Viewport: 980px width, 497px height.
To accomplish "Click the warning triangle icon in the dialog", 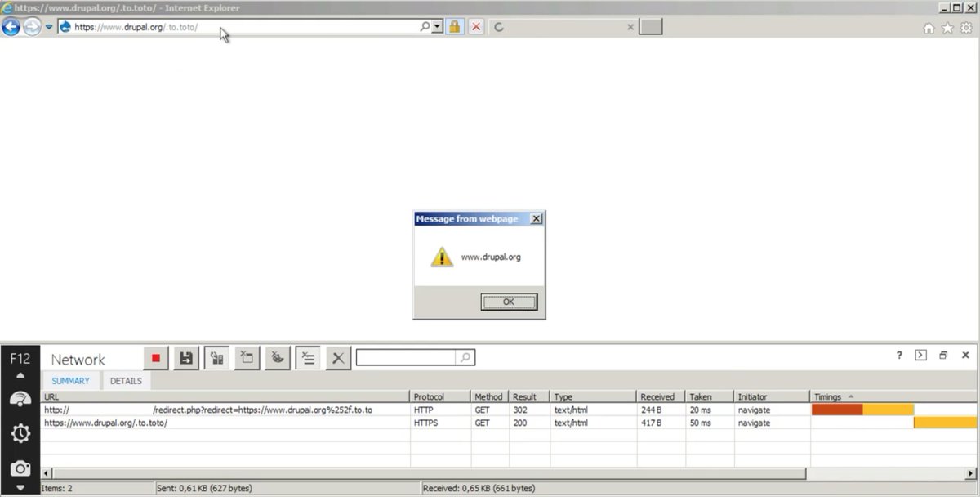I will [x=442, y=257].
